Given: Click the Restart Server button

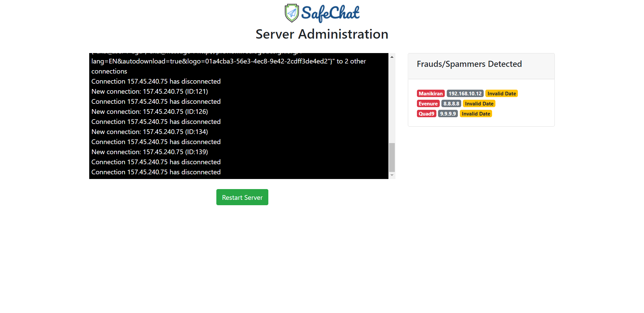Looking at the screenshot, I should 242,197.
